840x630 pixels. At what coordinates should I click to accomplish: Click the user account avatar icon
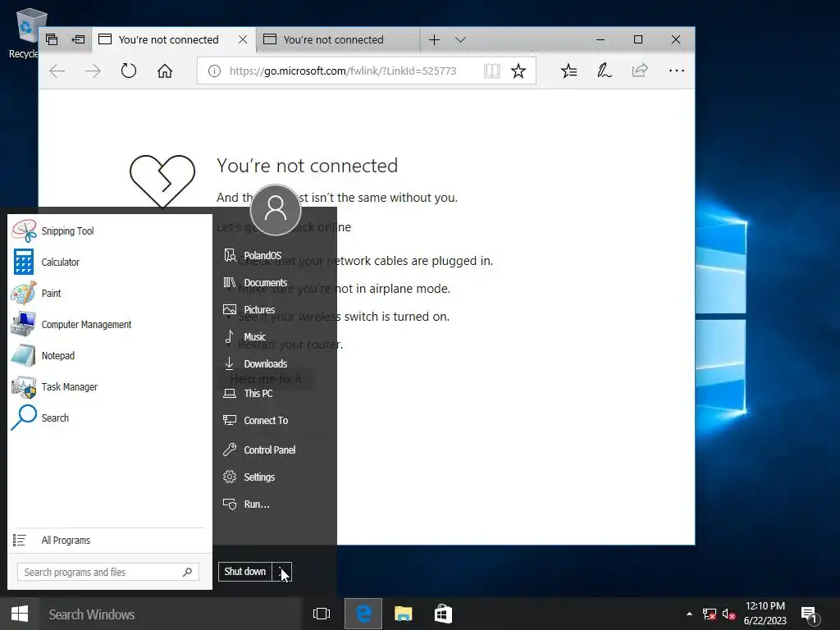[276, 209]
